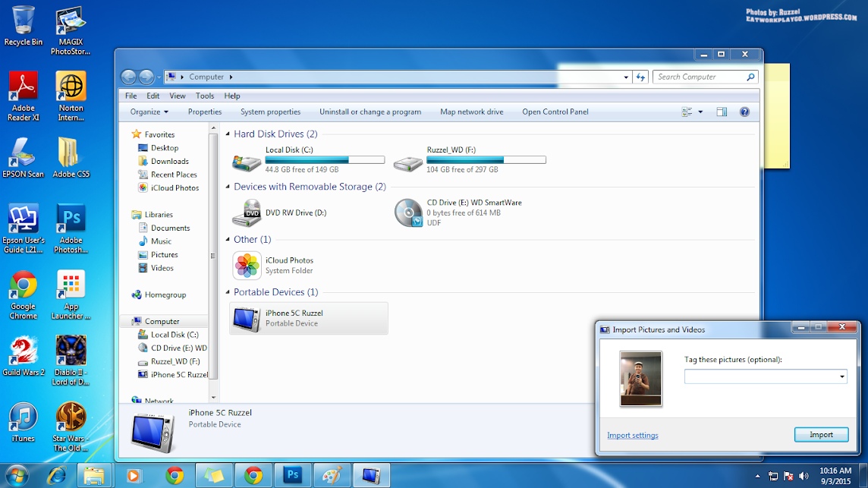Open the Norton Internet Security shortcut

click(71, 96)
